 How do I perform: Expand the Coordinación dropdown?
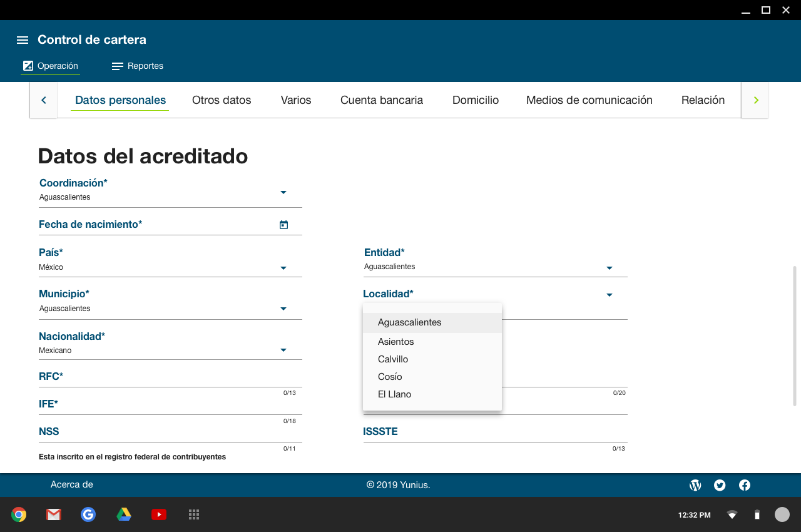283,193
